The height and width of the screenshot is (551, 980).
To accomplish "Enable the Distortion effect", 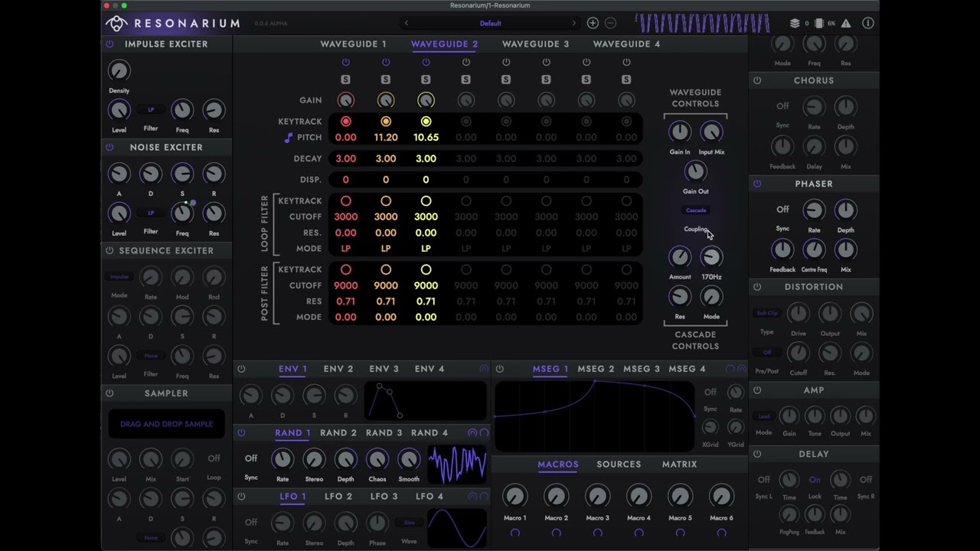I will [757, 287].
